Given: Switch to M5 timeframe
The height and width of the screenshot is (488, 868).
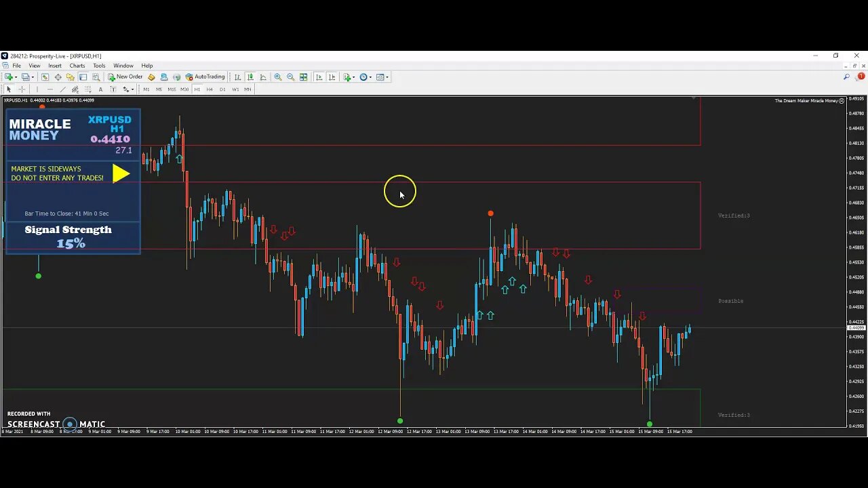Looking at the screenshot, I should (159, 89).
